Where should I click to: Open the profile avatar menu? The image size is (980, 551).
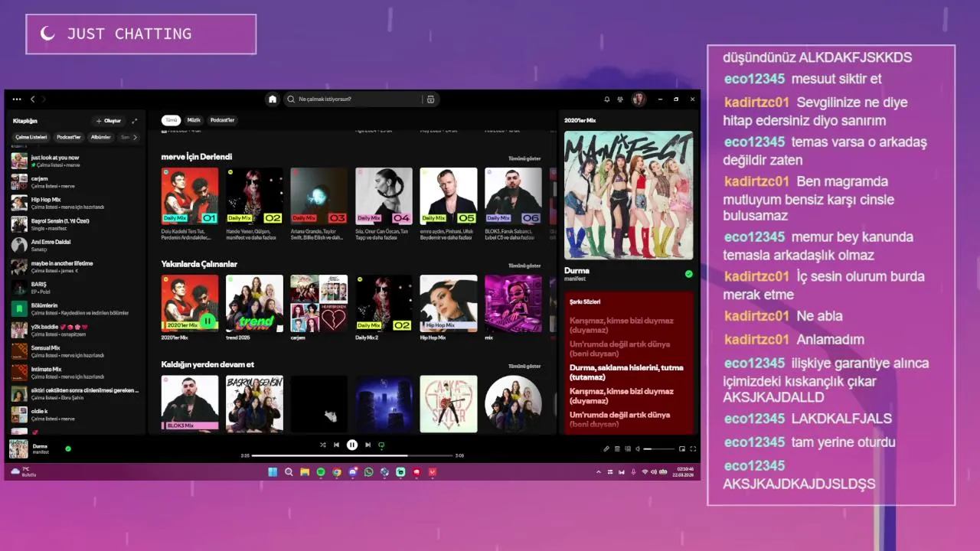(639, 99)
